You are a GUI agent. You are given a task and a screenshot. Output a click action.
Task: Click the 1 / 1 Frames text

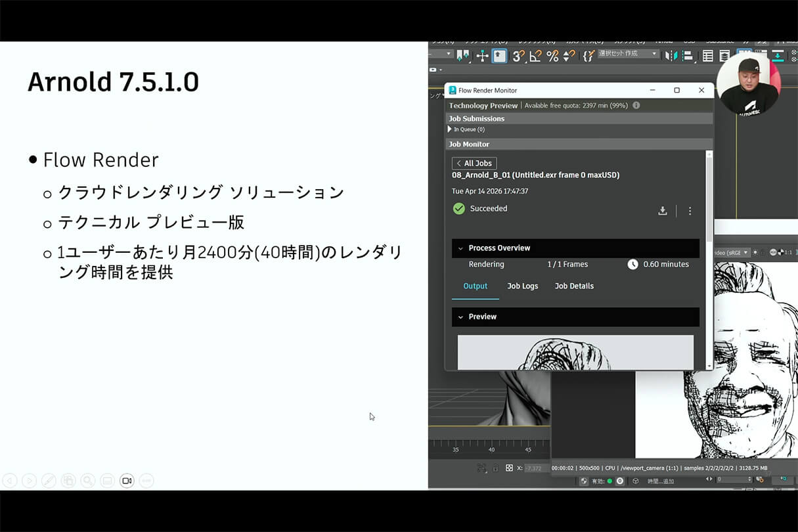567,265
